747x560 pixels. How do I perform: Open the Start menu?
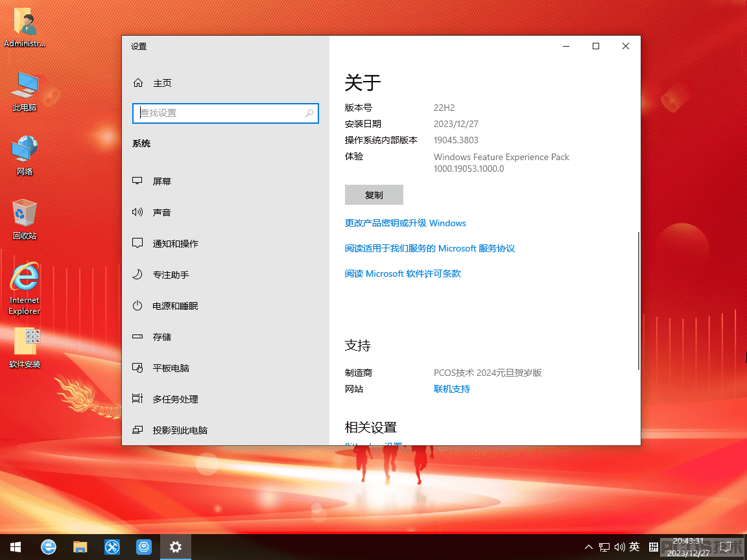point(16,546)
